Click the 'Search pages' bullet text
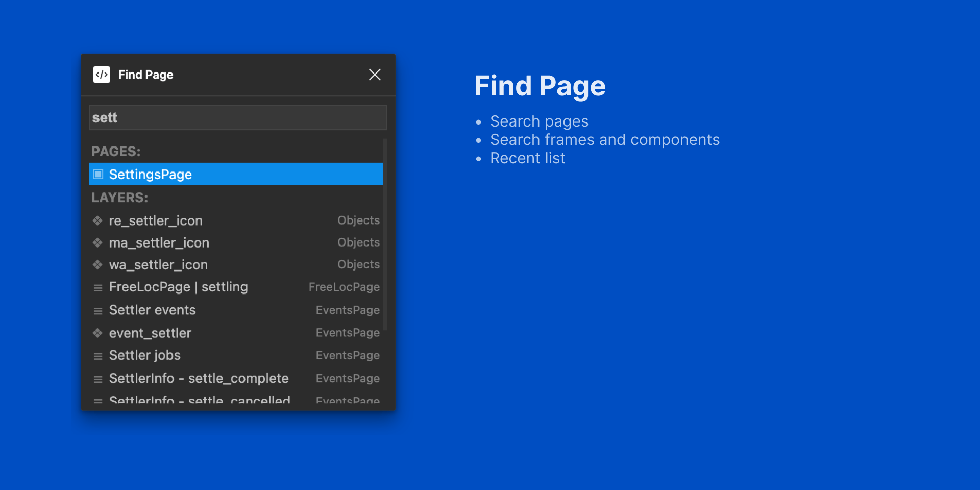The image size is (980, 490). [x=539, y=121]
